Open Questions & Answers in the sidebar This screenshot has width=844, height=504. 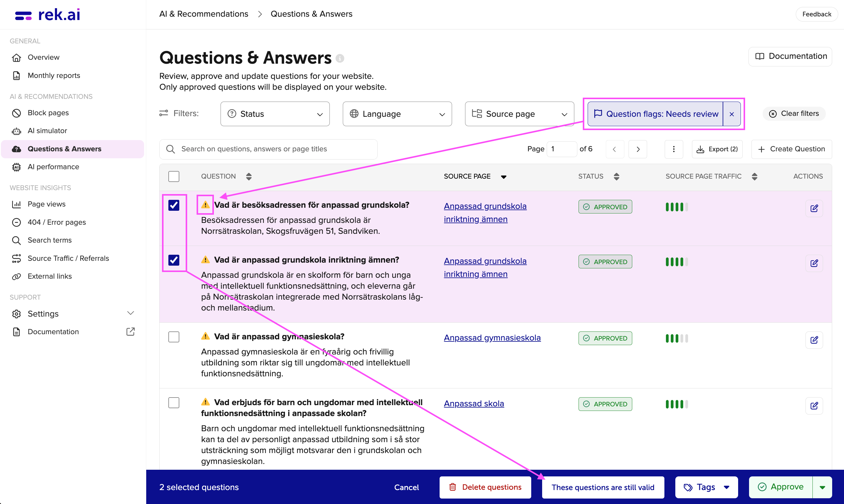[x=64, y=149]
